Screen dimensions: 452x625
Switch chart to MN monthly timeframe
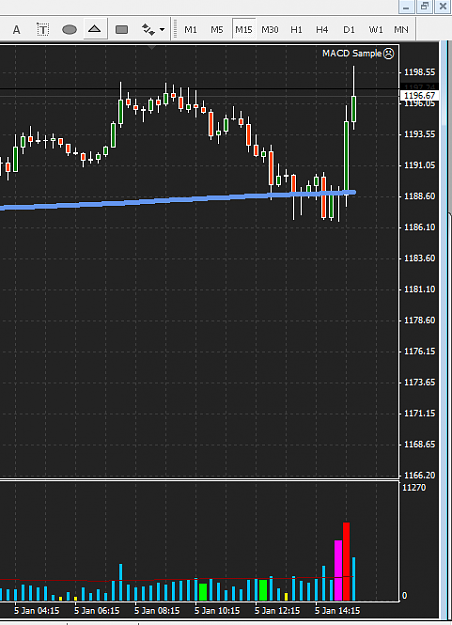point(401,30)
